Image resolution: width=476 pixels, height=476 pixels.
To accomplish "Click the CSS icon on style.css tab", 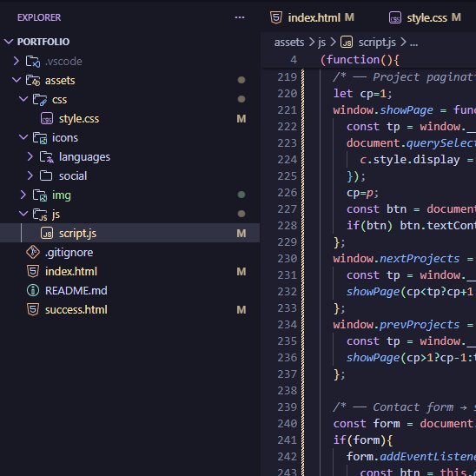I will pos(395,17).
